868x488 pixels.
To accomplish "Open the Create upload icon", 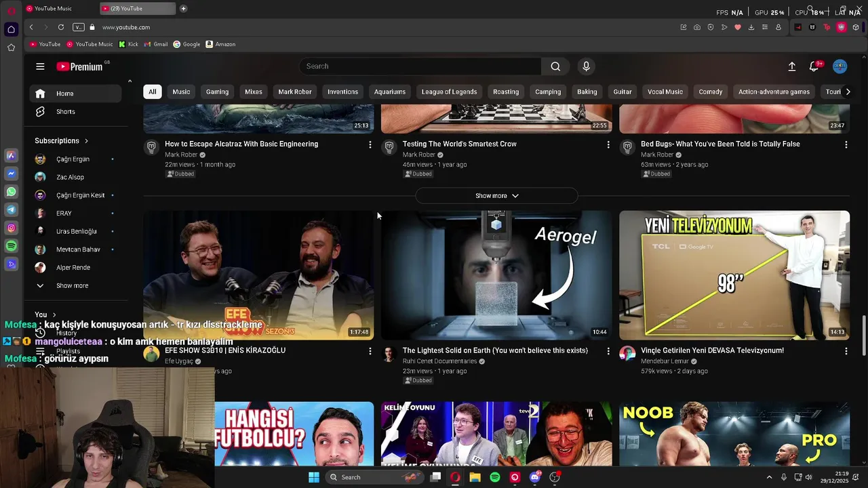I will click(792, 66).
